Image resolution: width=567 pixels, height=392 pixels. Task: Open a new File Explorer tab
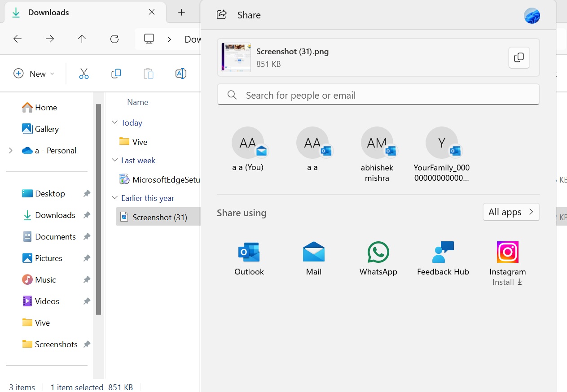[181, 13]
